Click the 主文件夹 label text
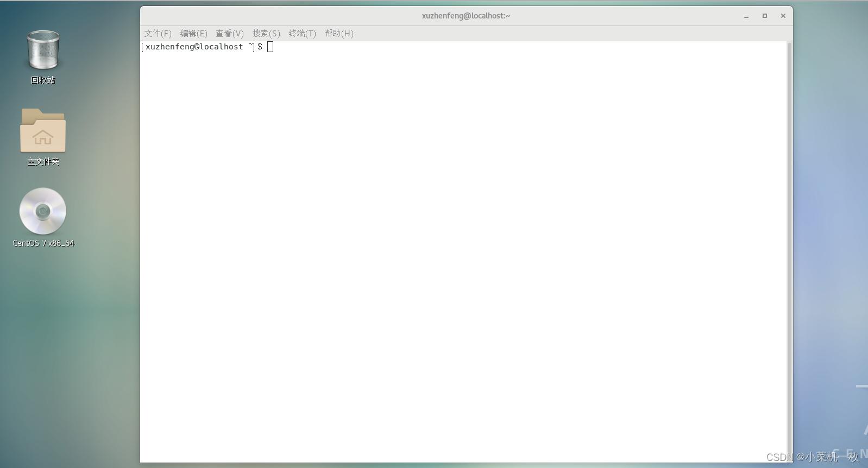 [x=43, y=161]
